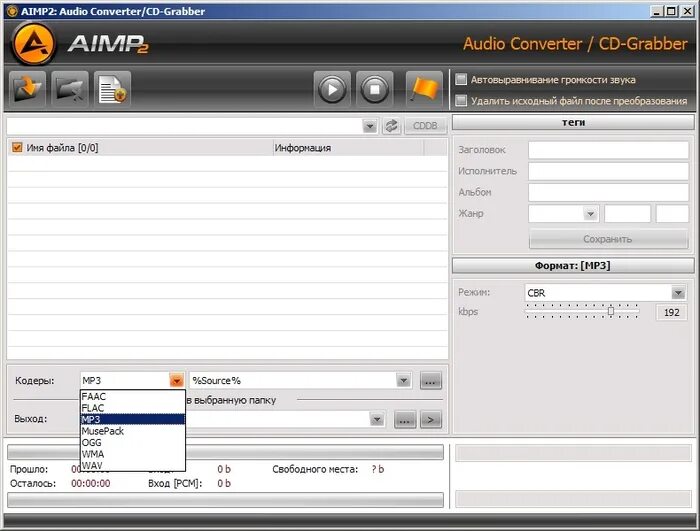Select OGG from the encoder list
The image size is (700, 531).
click(x=133, y=443)
